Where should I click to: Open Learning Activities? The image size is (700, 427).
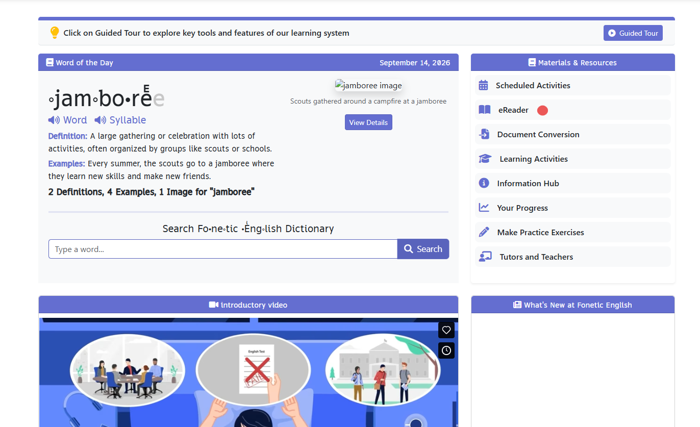[573, 159]
